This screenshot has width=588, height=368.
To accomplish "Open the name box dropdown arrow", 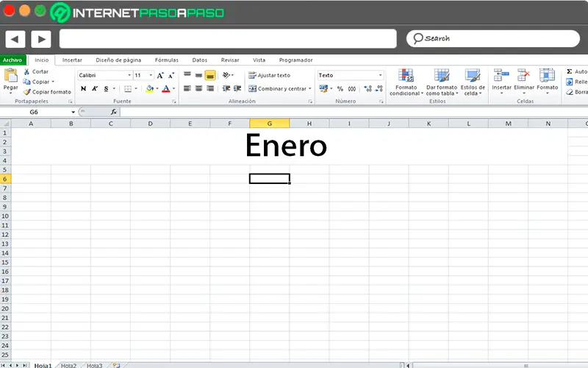I will [73, 112].
